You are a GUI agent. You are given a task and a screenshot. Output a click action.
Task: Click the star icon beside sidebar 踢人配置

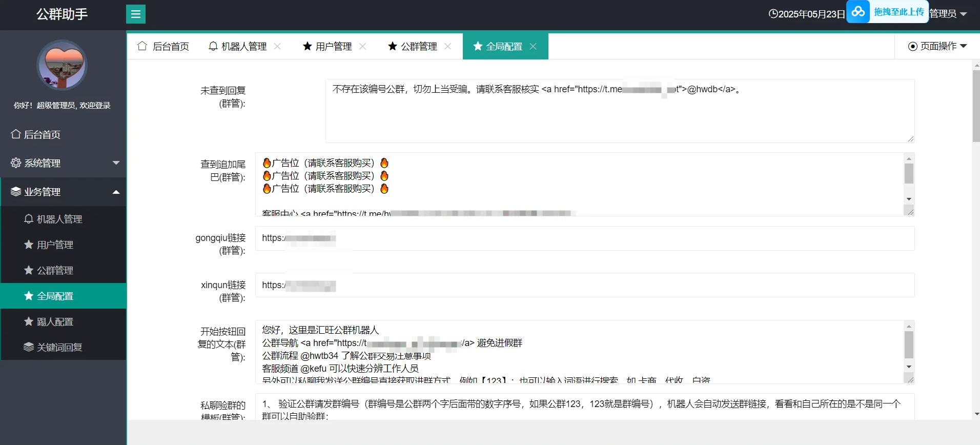pos(29,321)
